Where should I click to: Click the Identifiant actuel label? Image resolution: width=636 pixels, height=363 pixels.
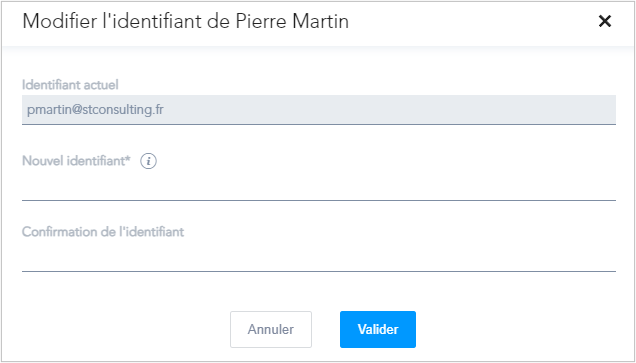coord(70,85)
